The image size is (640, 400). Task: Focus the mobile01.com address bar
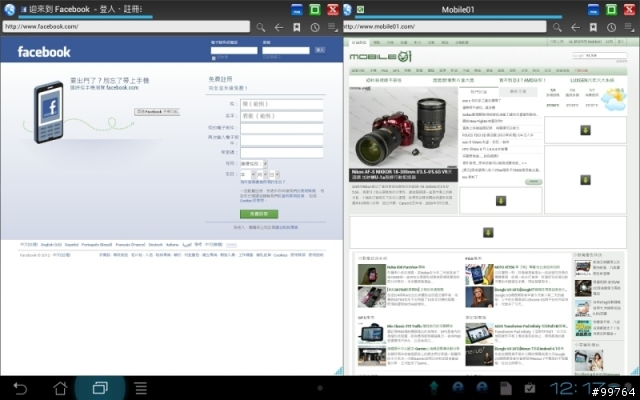click(445, 27)
